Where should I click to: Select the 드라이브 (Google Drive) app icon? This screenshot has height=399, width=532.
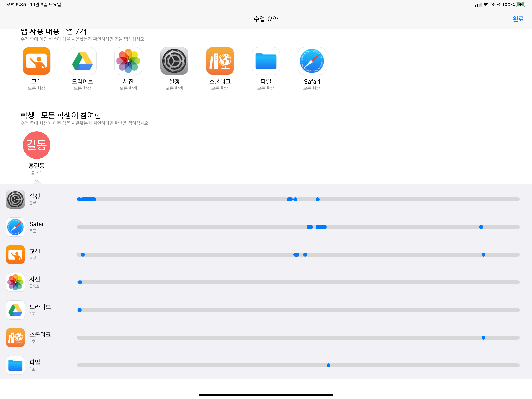coord(83,61)
